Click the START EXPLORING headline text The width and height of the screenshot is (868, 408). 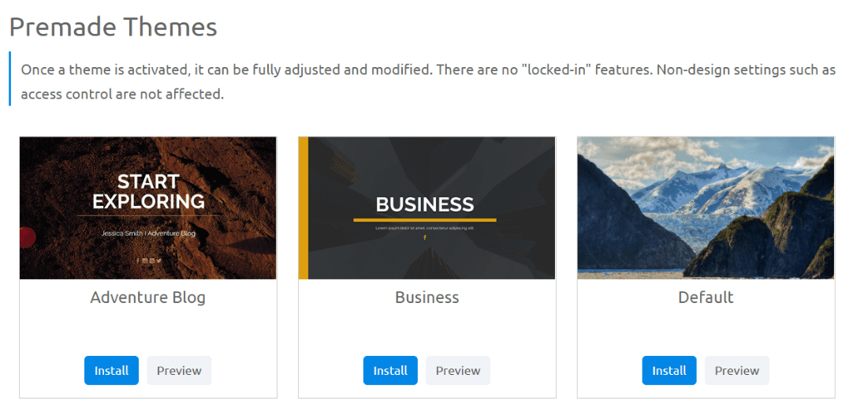click(x=148, y=191)
